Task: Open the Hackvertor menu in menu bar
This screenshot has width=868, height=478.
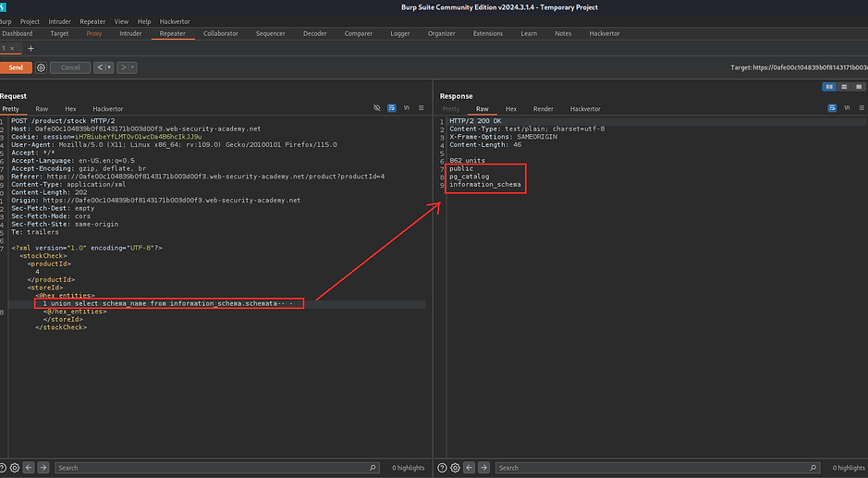Action: (175, 21)
